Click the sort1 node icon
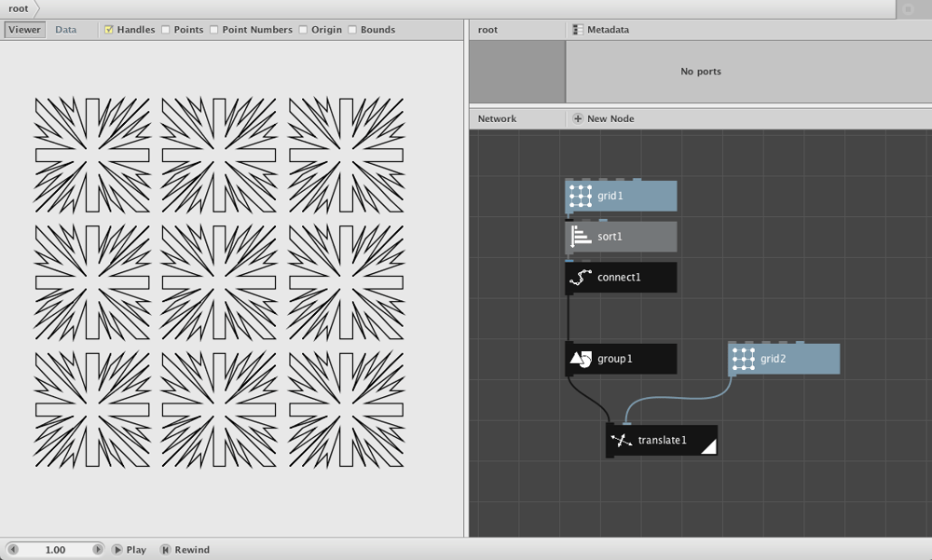Screen dimensions: 932x560 point(580,237)
